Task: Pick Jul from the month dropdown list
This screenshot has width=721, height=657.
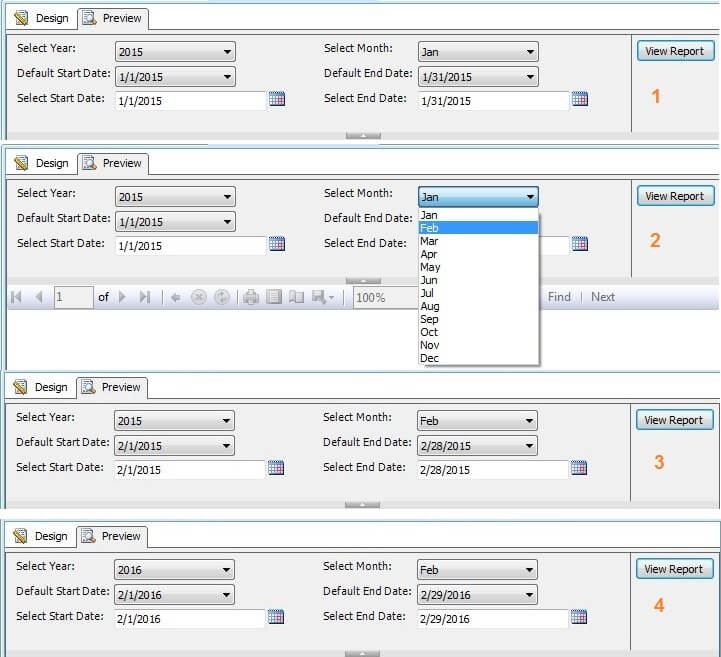Action: [478, 293]
